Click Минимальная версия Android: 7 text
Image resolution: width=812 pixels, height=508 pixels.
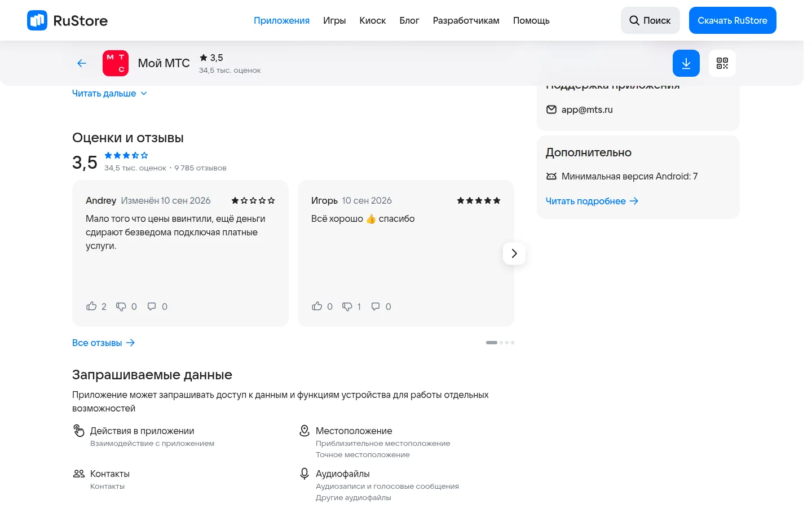click(629, 176)
